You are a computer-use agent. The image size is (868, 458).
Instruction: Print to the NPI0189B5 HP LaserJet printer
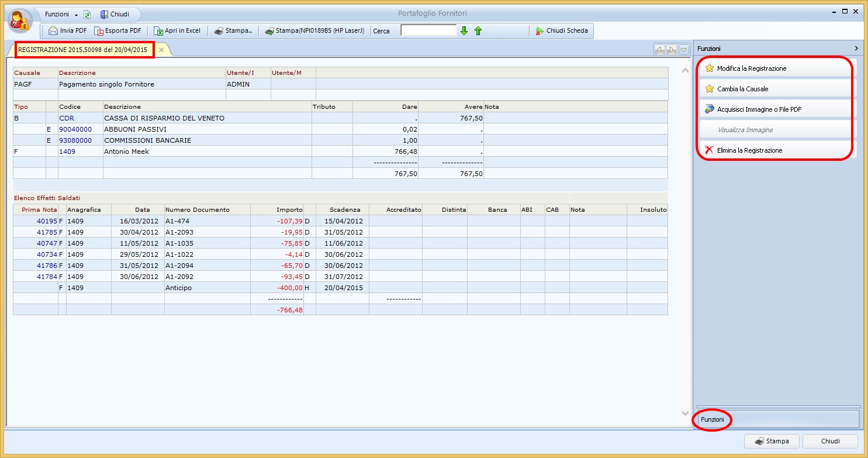tap(314, 31)
